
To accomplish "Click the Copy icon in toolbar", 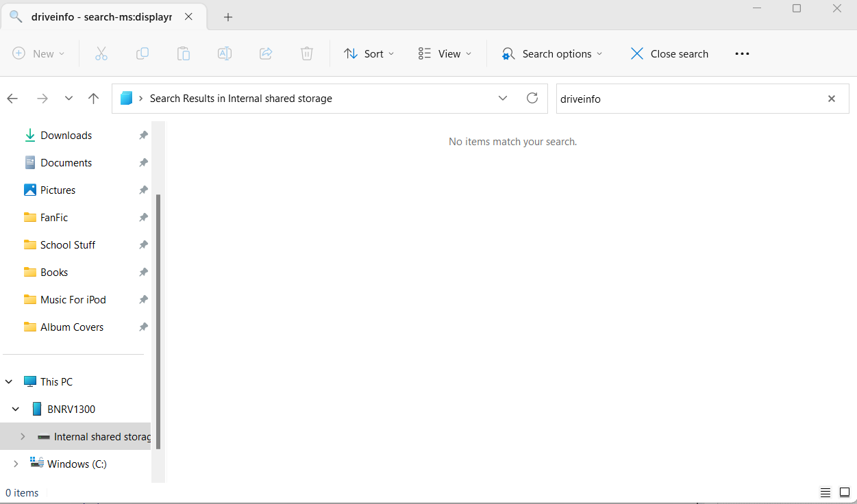I will tap(142, 53).
